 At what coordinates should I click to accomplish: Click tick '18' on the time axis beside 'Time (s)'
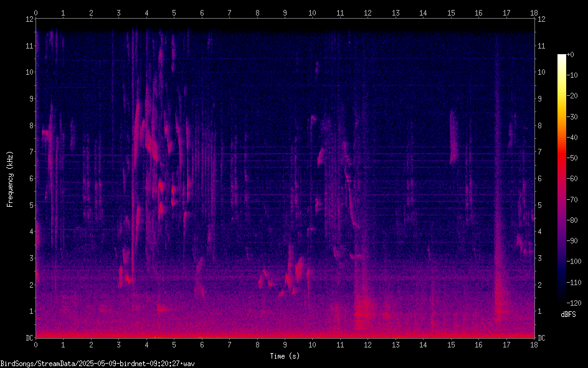click(534, 345)
